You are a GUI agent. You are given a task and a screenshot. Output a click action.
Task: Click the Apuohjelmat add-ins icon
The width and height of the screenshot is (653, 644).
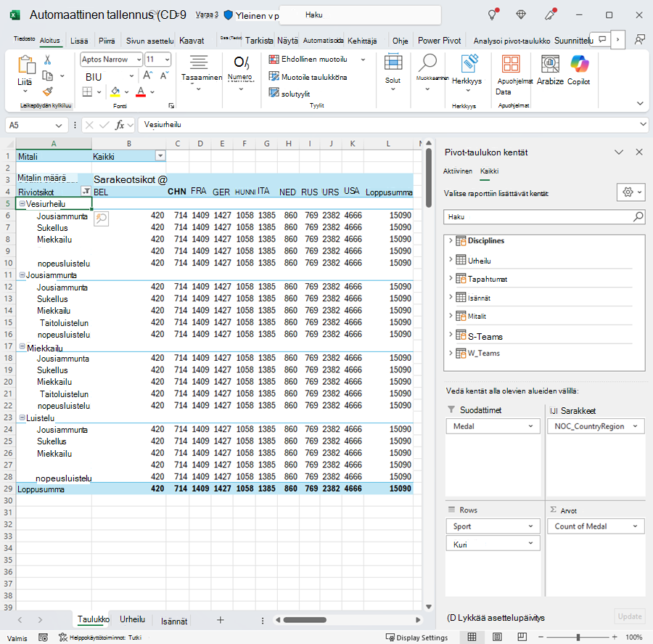tap(511, 64)
